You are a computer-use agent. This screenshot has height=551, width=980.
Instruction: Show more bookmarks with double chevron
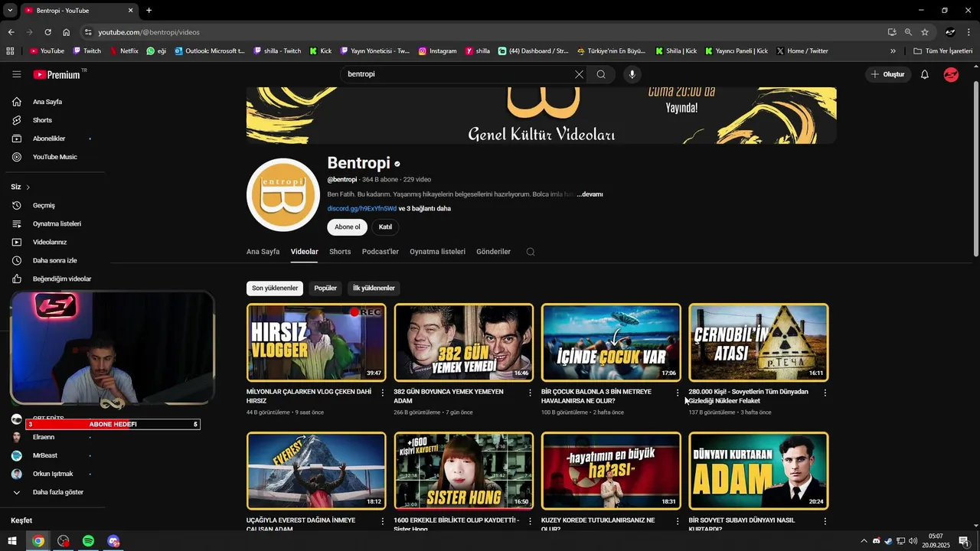(x=893, y=51)
